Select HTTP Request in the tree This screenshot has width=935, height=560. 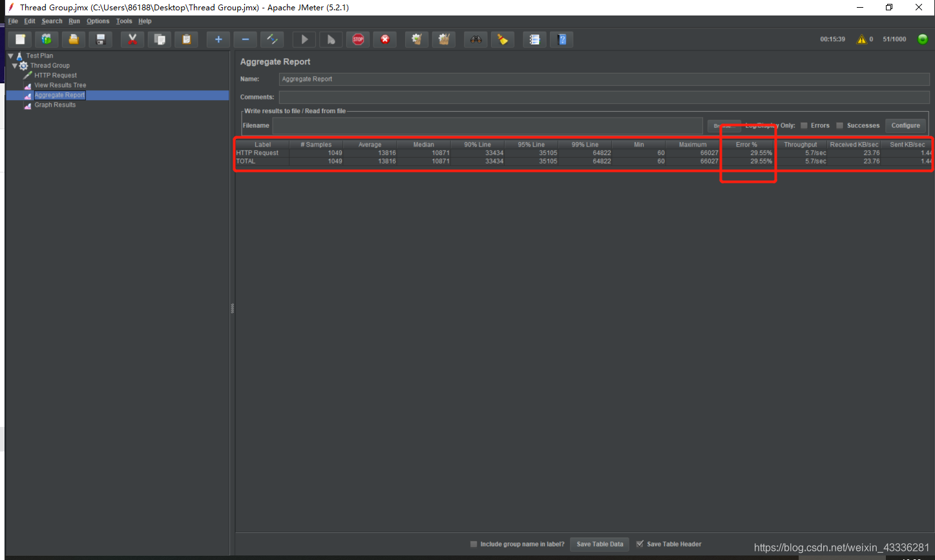(56, 76)
